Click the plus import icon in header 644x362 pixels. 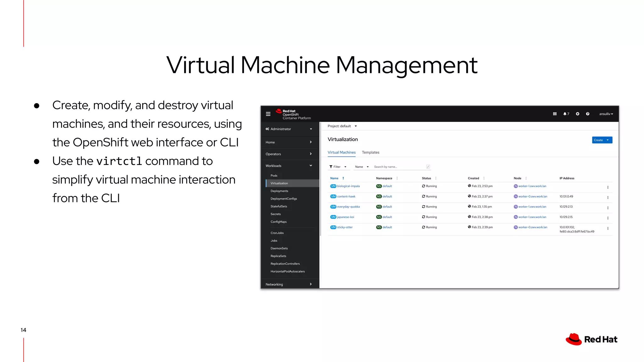click(577, 114)
